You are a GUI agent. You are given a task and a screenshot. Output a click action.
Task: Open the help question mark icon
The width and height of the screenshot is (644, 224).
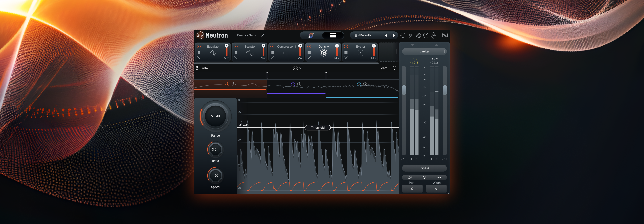pos(426,35)
